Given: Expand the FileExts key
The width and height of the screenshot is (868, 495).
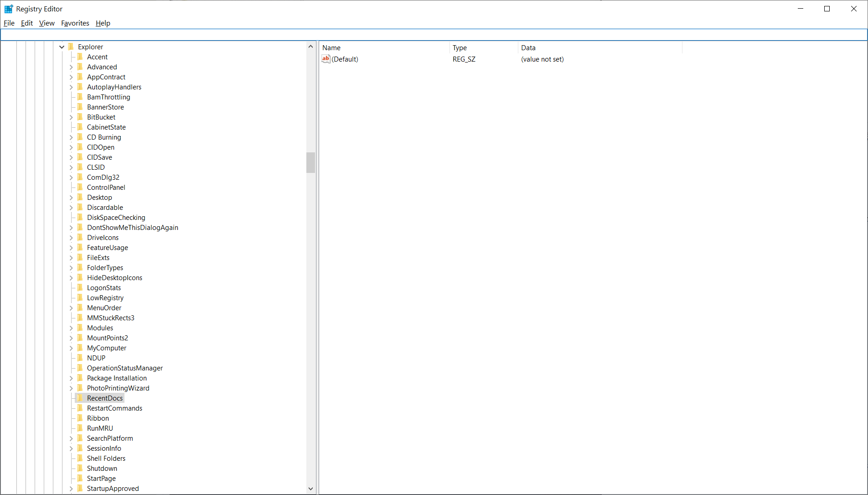Looking at the screenshot, I should tap(71, 258).
